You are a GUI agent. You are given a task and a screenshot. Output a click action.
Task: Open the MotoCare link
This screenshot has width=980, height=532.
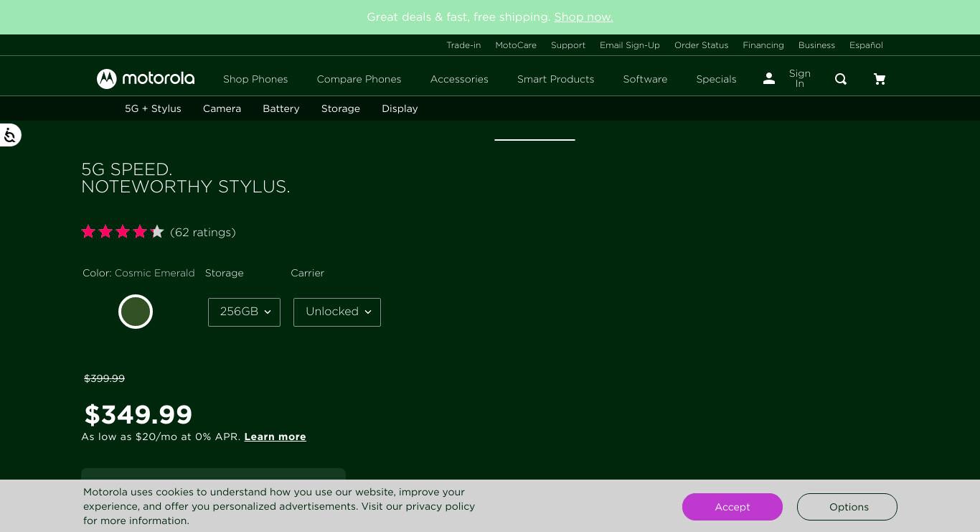point(516,45)
